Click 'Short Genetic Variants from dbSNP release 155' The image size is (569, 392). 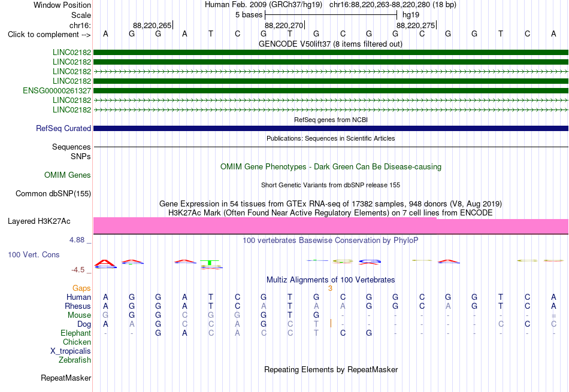tap(331, 185)
